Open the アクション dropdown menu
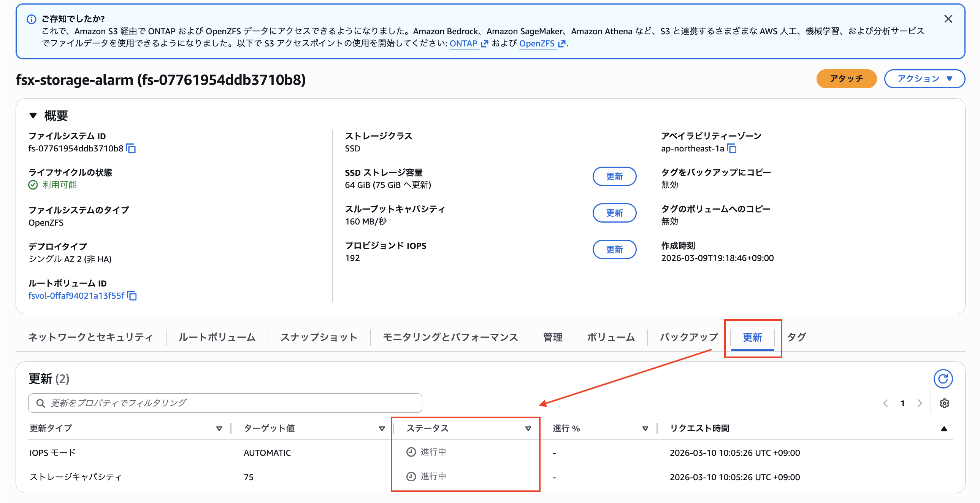The image size is (980, 503). click(924, 79)
